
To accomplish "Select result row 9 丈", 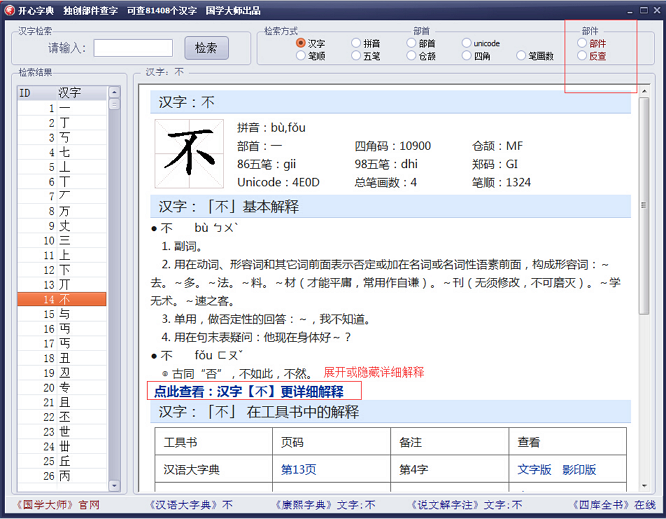I will 62,226.
